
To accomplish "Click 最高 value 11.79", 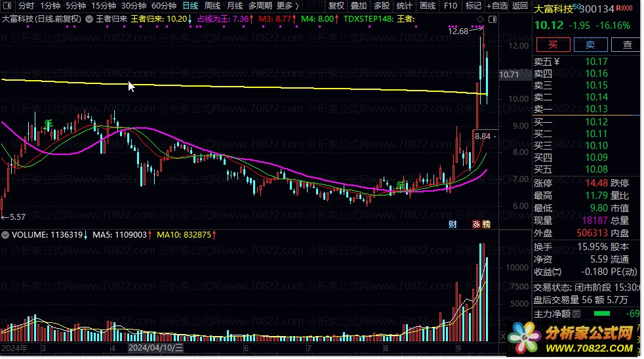I will pyautogui.click(x=596, y=196).
